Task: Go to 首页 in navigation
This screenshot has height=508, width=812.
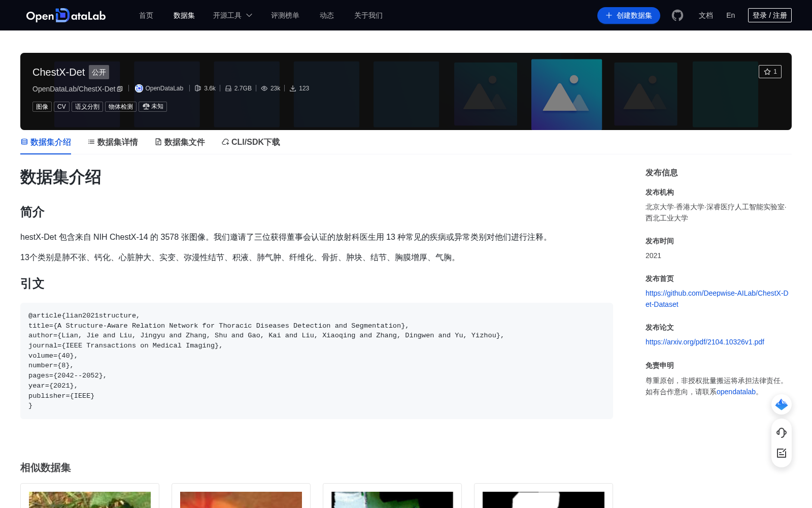Action: pyautogui.click(x=146, y=16)
